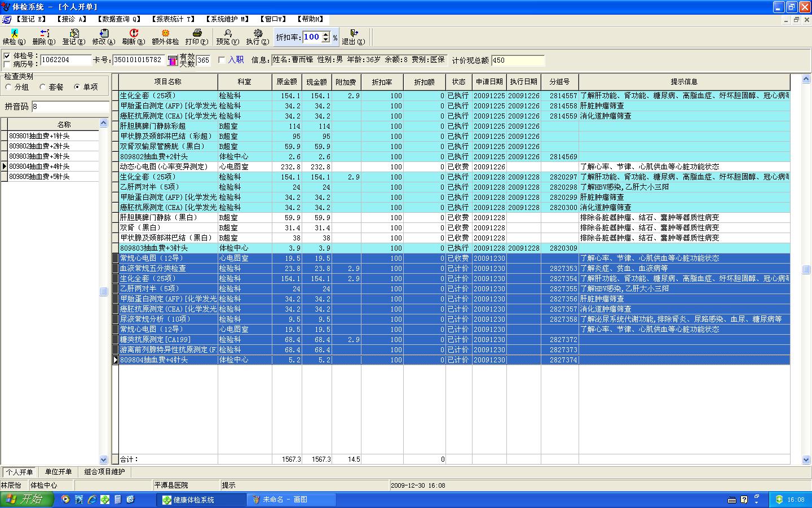Switch to 未命名 - 画图 taskbar button
The width and height of the screenshot is (812, 508).
tap(292, 500)
